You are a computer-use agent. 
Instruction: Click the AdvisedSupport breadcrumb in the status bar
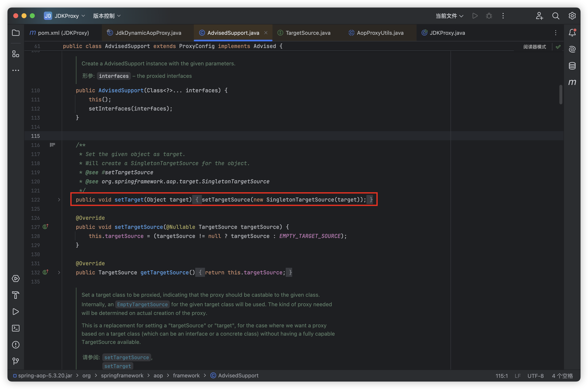[x=235, y=376]
